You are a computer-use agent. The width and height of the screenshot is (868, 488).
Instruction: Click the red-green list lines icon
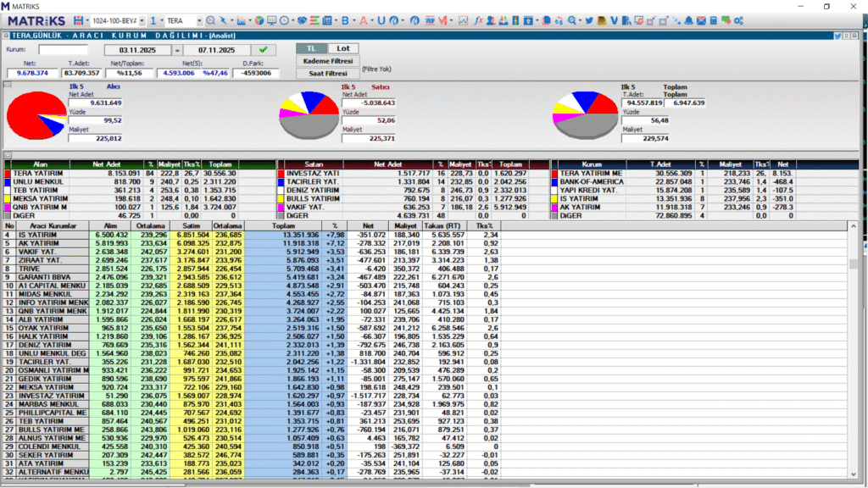click(314, 20)
